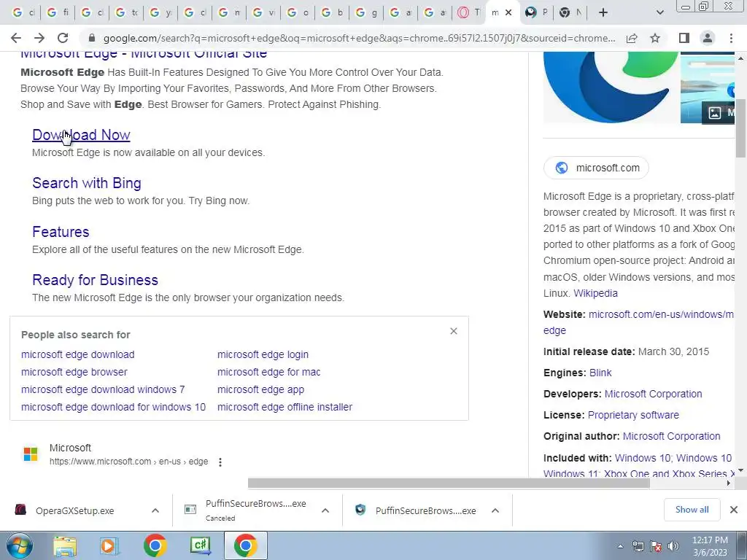Search 'microsoft edge download'

77,355
